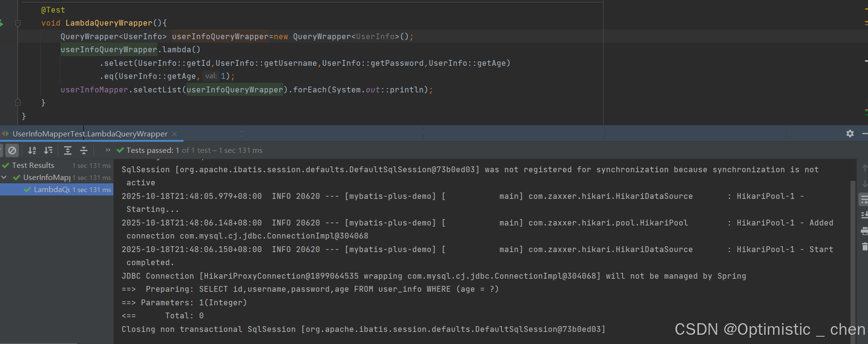The width and height of the screenshot is (868, 344).
Task: Open Run tool window settings gear
Action: coord(850,134)
